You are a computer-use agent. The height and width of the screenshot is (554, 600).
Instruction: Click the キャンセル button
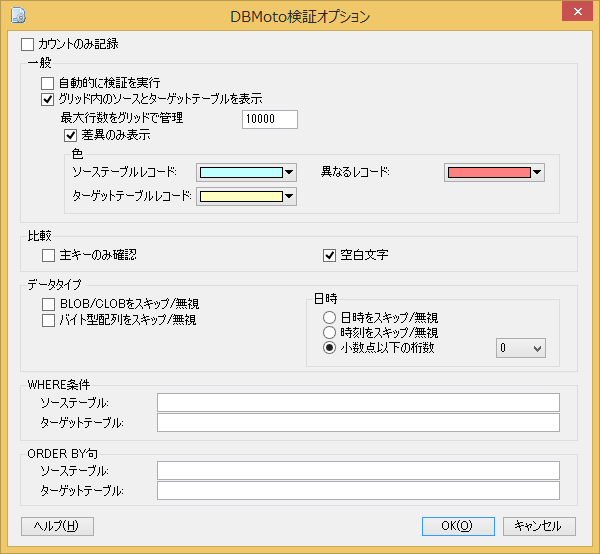click(539, 526)
